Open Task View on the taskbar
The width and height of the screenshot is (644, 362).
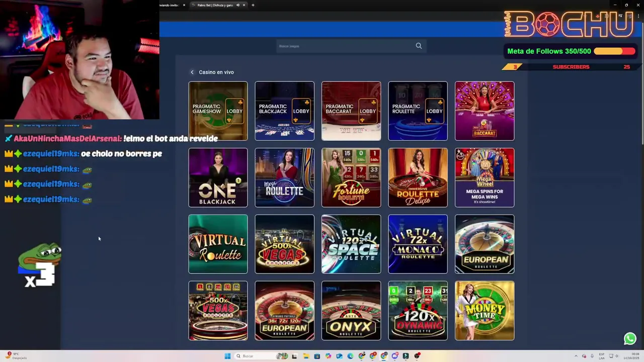(x=294, y=356)
